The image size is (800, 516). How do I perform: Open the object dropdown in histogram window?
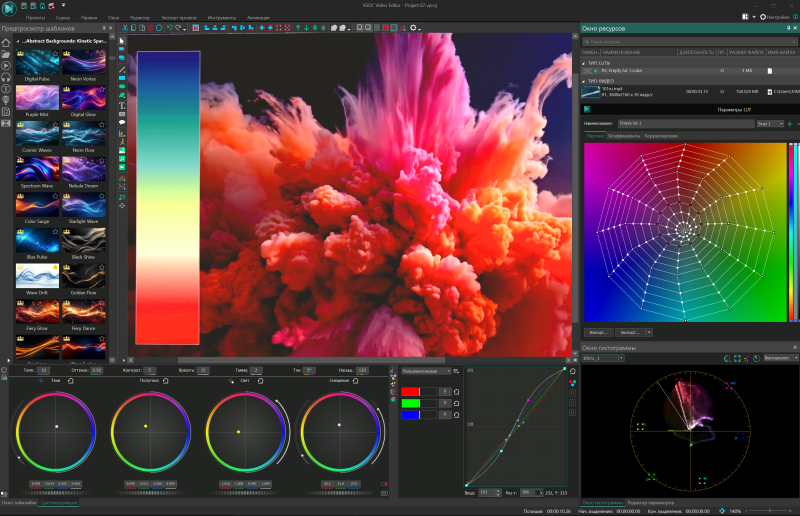tap(603, 358)
